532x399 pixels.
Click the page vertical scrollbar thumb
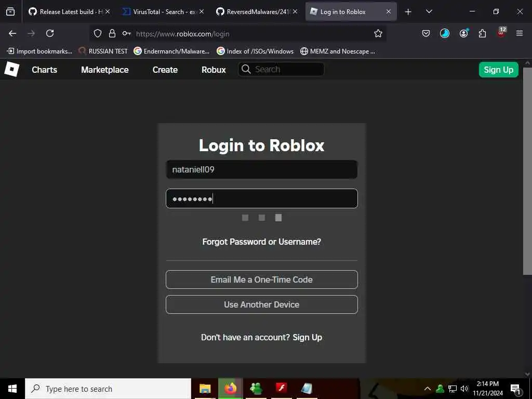pyautogui.click(x=527, y=171)
